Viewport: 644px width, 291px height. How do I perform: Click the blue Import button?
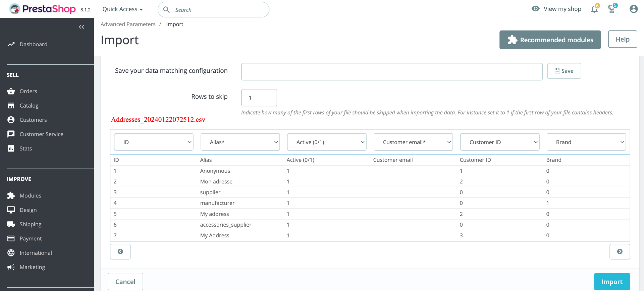612,282
